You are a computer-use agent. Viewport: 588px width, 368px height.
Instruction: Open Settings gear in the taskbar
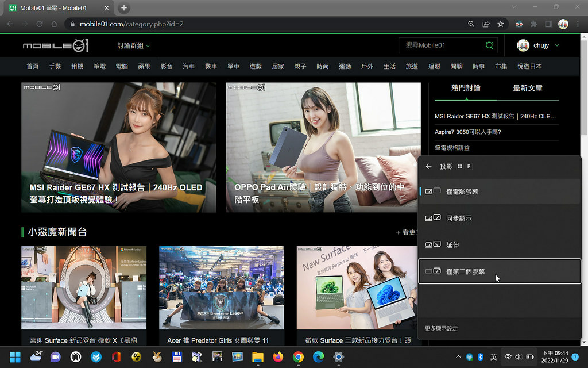(339, 356)
